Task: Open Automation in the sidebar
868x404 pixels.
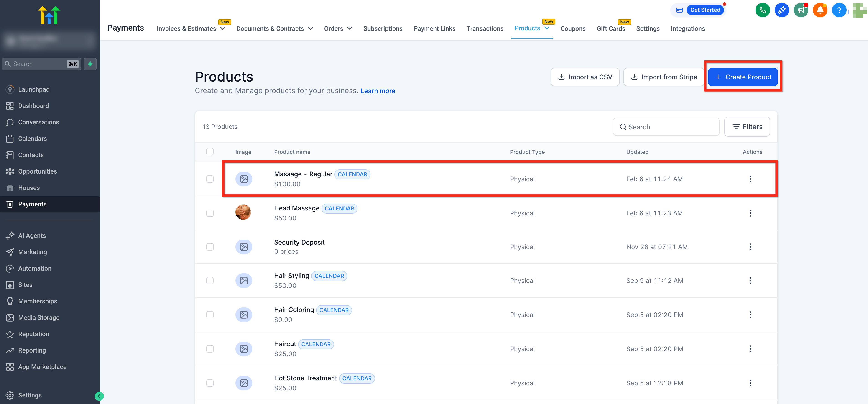Action: 35,268
